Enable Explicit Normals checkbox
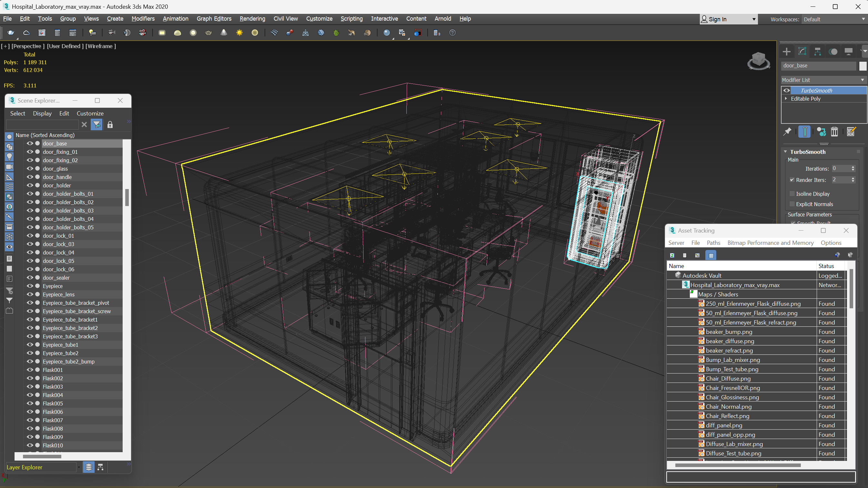 click(792, 204)
